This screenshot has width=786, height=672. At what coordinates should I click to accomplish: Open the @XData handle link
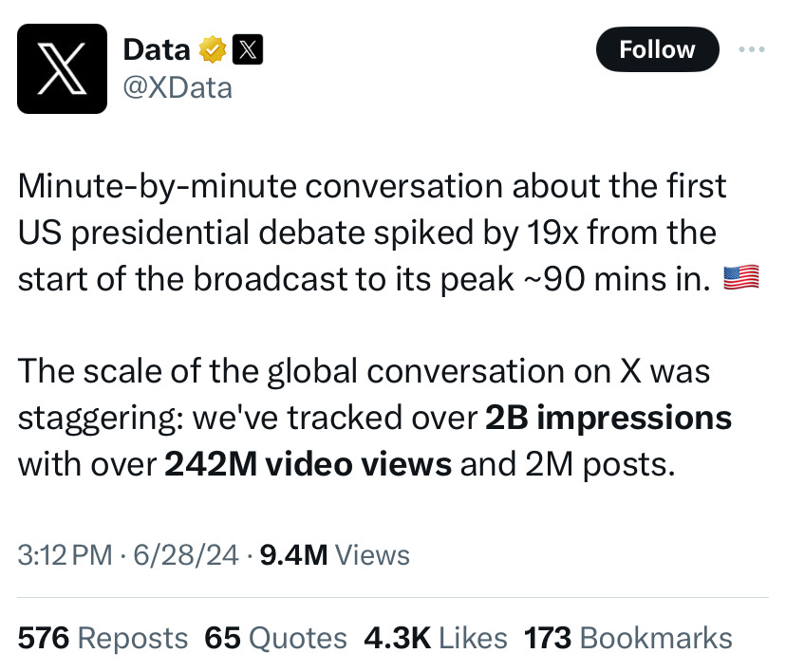tap(178, 88)
